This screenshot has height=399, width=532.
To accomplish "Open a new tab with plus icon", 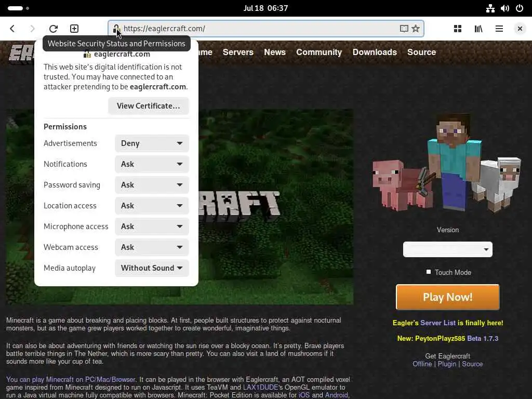I will [x=74, y=29].
